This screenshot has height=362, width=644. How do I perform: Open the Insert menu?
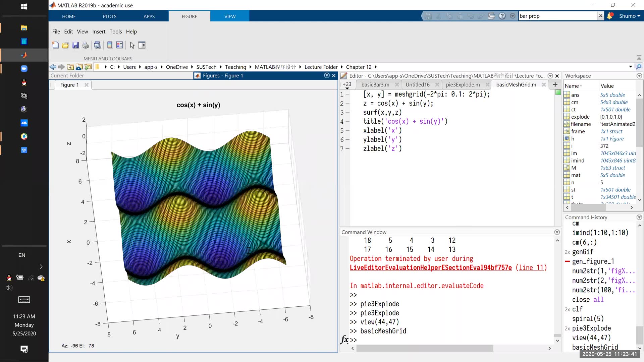[x=99, y=32]
